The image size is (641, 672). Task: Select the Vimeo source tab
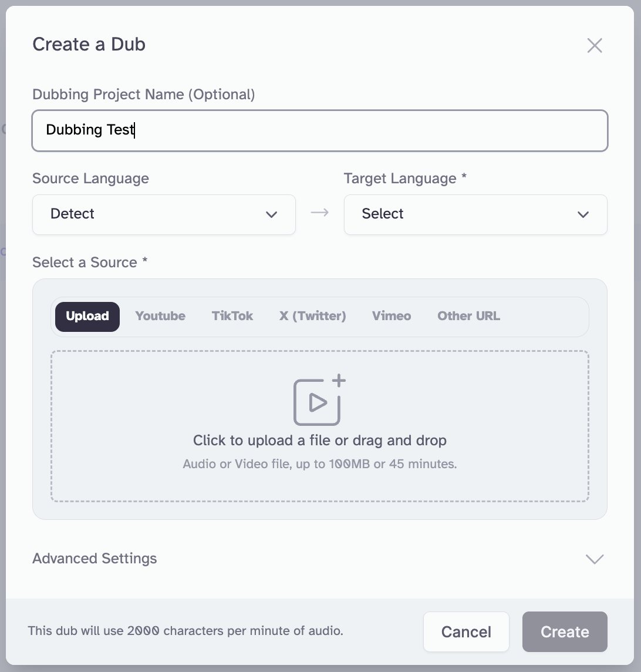pos(392,316)
